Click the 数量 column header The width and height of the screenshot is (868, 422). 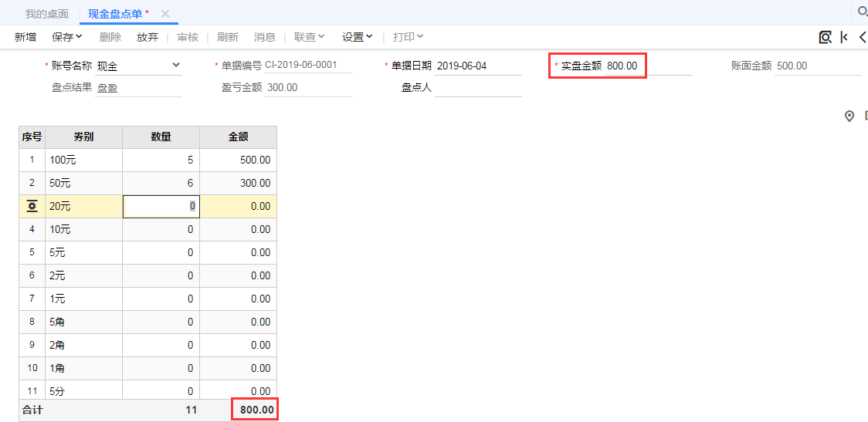[x=161, y=137]
